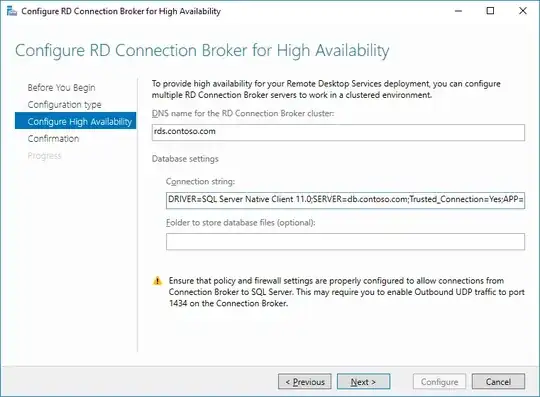Click the yellow warning icon
The height and width of the screenshot is (397, 540).
(157, 281)
